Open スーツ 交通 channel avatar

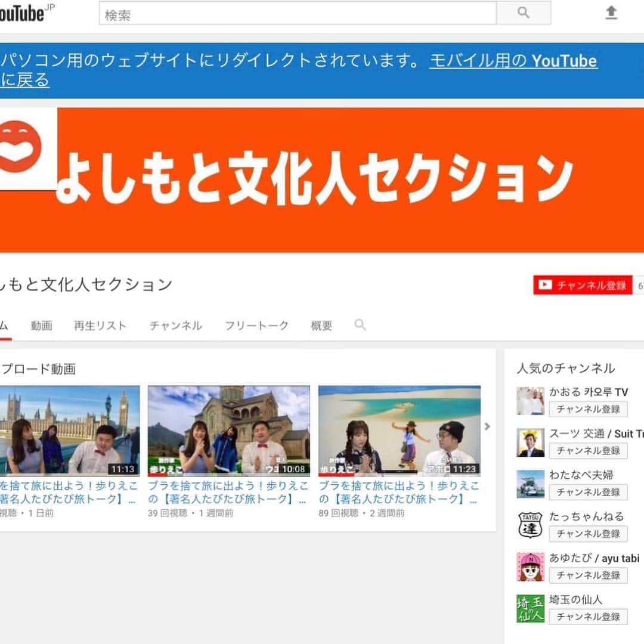[530, 442]
